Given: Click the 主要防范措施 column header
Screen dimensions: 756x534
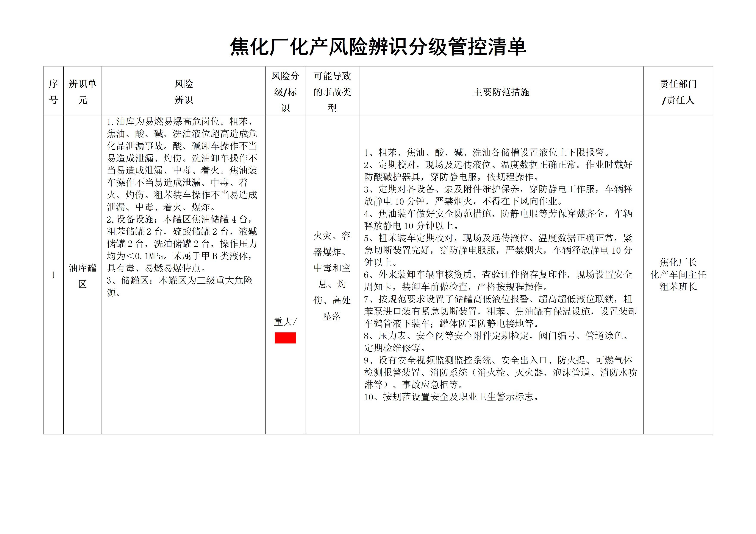Looking at the screenshot, I should (x=501, y=92).
